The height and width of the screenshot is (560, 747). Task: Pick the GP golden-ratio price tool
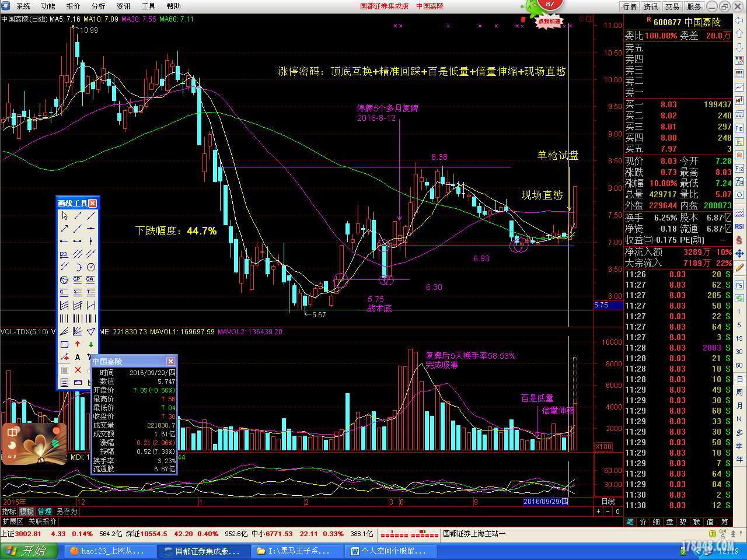(x=77, y=280)
